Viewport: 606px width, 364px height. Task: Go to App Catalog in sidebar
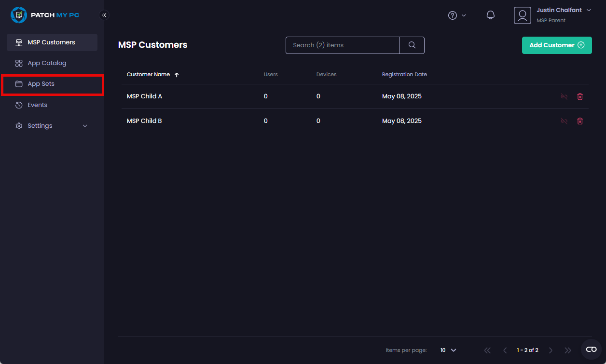pos(47,63)
